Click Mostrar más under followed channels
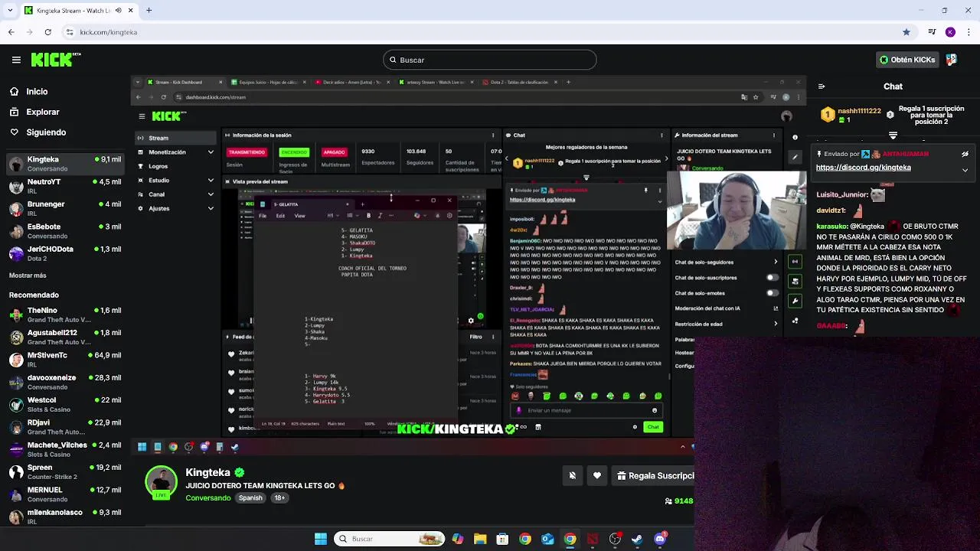980x551 pixels. click(28, 275)
